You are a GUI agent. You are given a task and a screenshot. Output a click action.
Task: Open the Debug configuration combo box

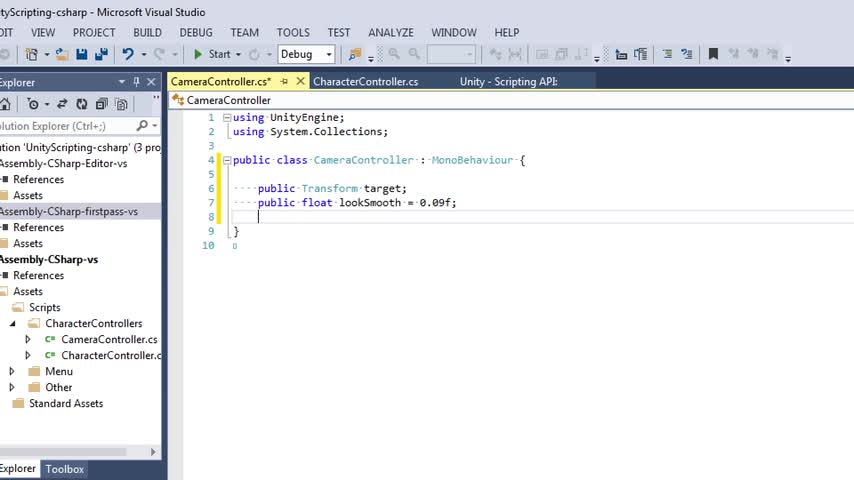[x=306, y=54]
